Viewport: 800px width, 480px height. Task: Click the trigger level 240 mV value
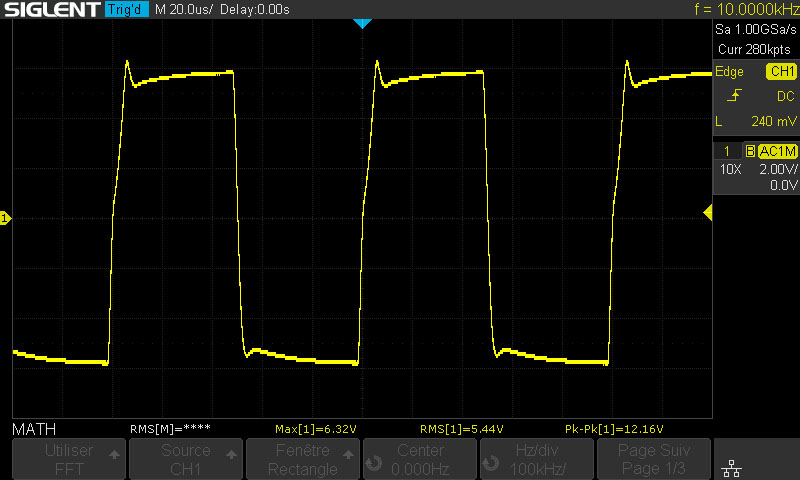point(773,121)
